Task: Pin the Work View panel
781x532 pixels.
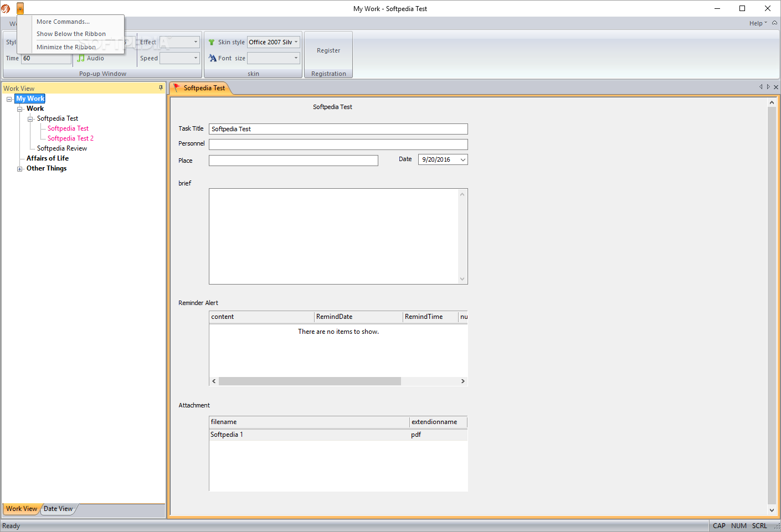Action: pyautogui.click(x=161, y=88)
